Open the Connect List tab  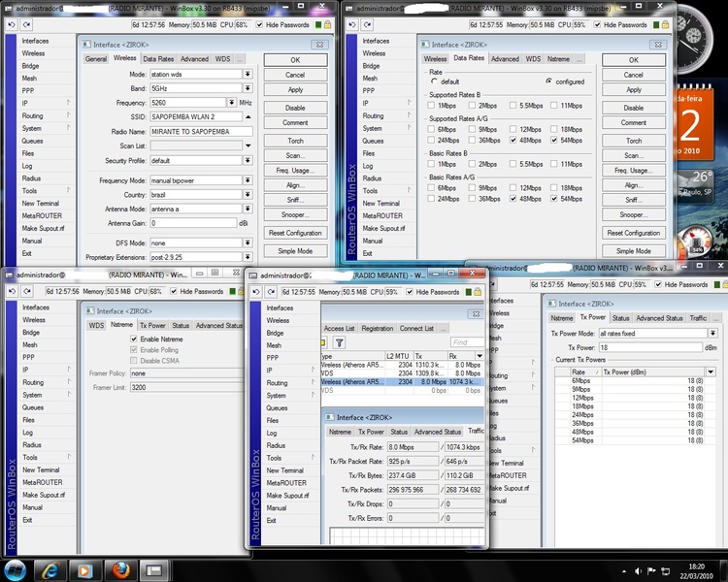(x=416, y=328)
